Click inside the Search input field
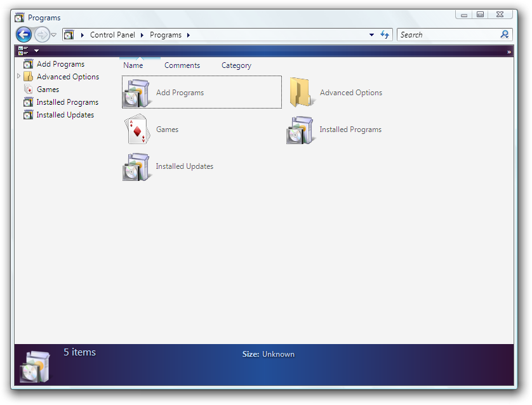 pyautogui.click(x=448, y=35)
